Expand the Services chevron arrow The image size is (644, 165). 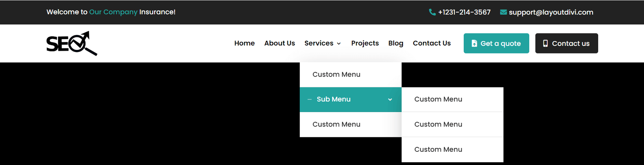coord(339,43)
